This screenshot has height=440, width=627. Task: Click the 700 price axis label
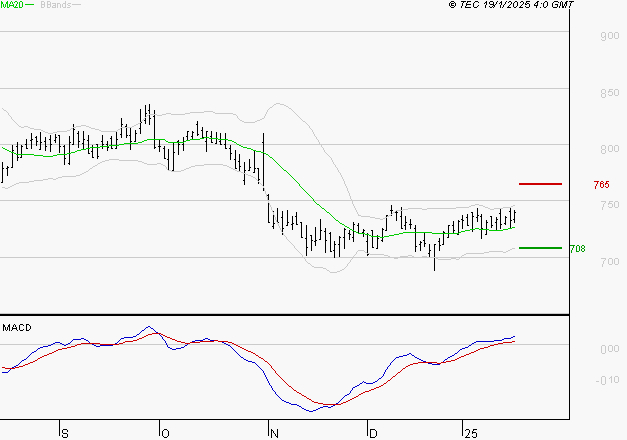tap(610, 262)
